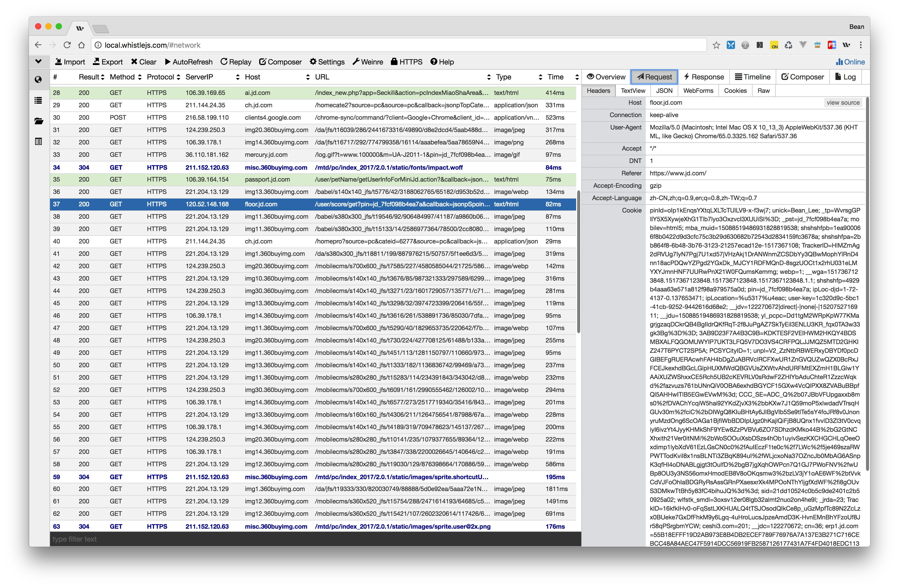This screenshot has height=588, width=899.
Task: Click the view source button
Action: (843, 103)
